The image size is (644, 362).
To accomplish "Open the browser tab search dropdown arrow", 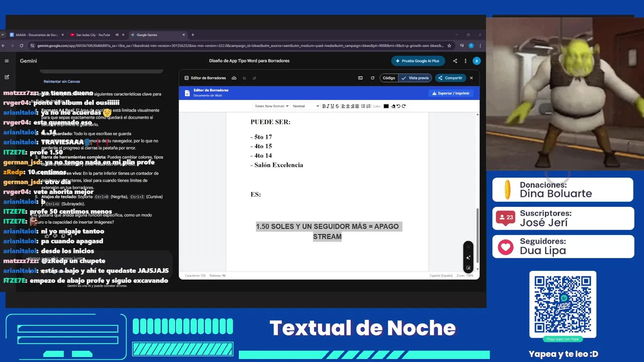I will tap(3, 35).
